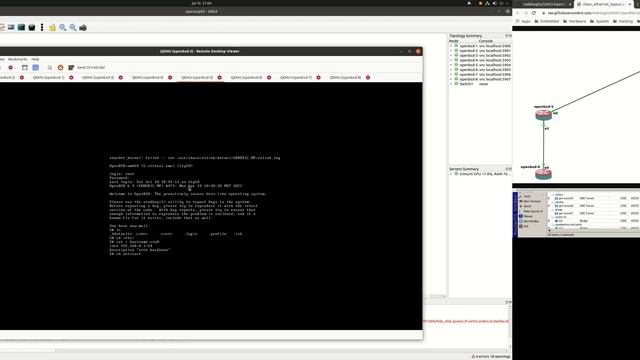Click the fullscreen window icon in viewer toolbar
640x360 pixels.
[x=25, y=67]
